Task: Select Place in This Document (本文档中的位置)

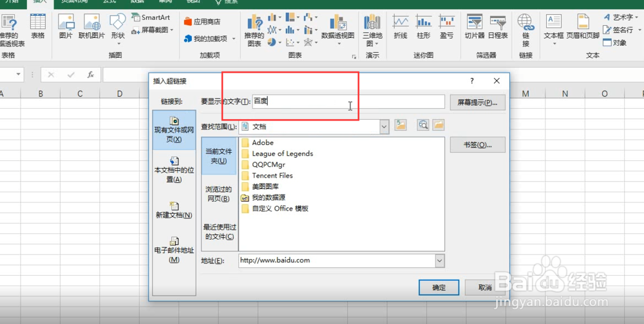Action: 174,169
